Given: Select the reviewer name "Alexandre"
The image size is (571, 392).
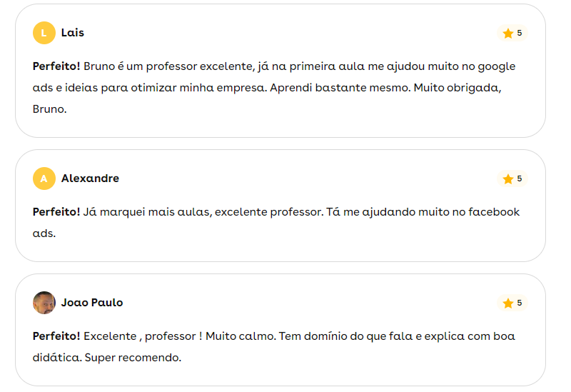Looking at the screenshot, I should pos(90,179).
